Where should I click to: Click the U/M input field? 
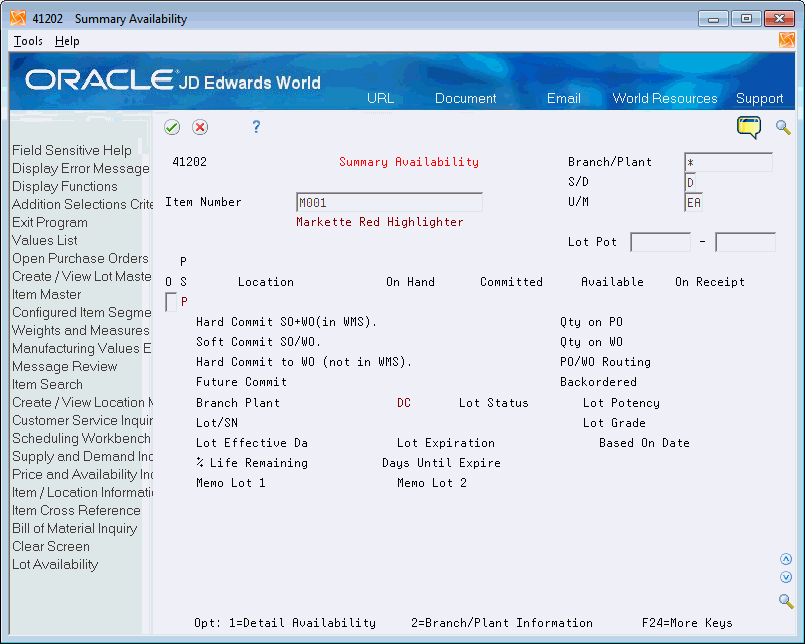[693, 202]
